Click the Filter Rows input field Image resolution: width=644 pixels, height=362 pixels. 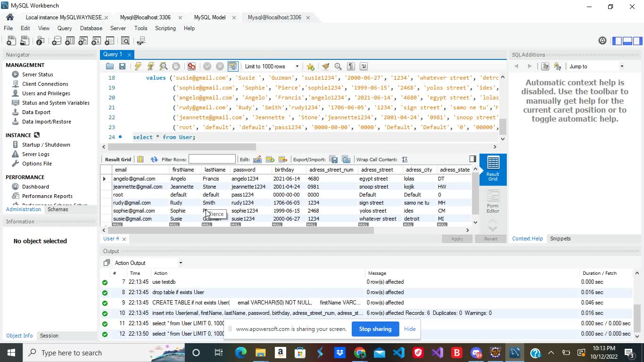(x=212, y=159)
